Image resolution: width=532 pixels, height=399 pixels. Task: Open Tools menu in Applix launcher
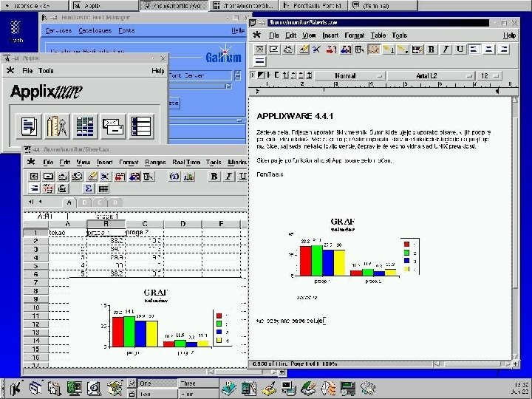pos(46,71)
